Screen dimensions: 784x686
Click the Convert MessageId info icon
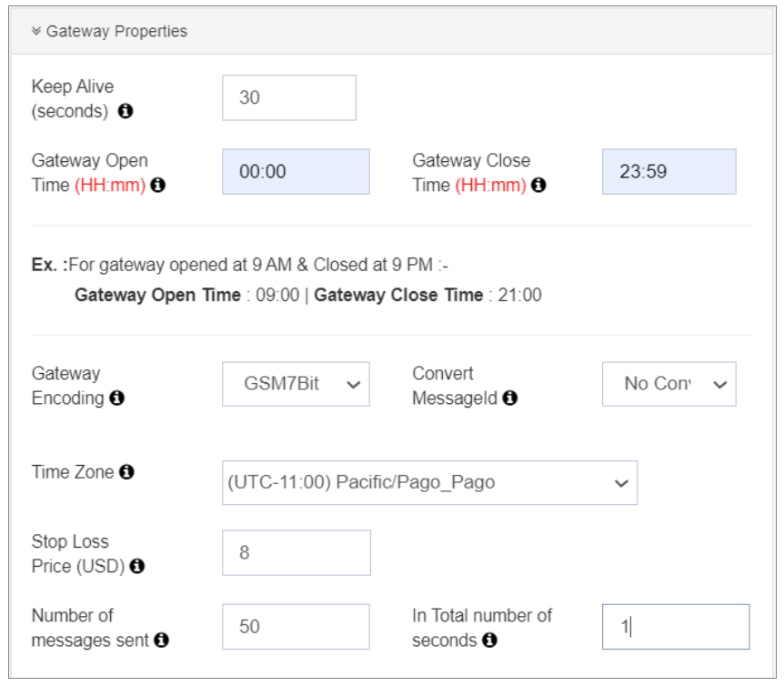(x=510, y=398)
